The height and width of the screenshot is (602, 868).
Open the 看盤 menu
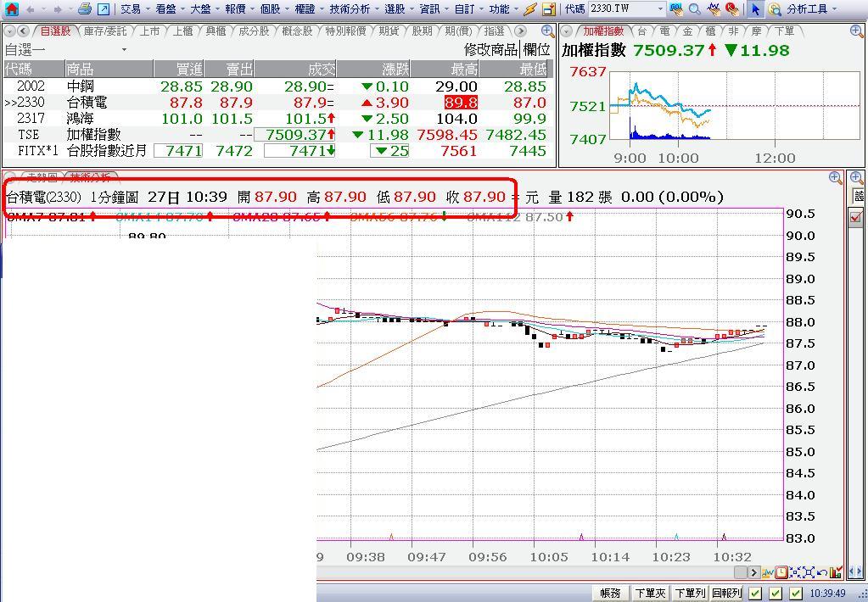(x=165, y=8)
